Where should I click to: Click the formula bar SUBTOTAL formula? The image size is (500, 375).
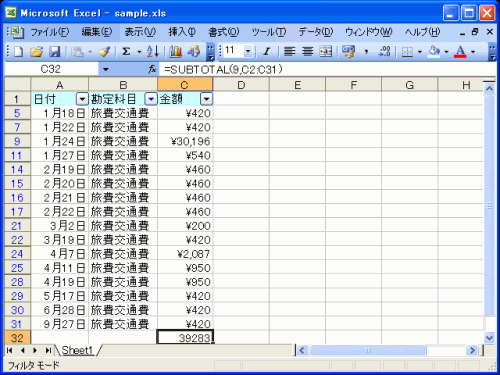224,69
